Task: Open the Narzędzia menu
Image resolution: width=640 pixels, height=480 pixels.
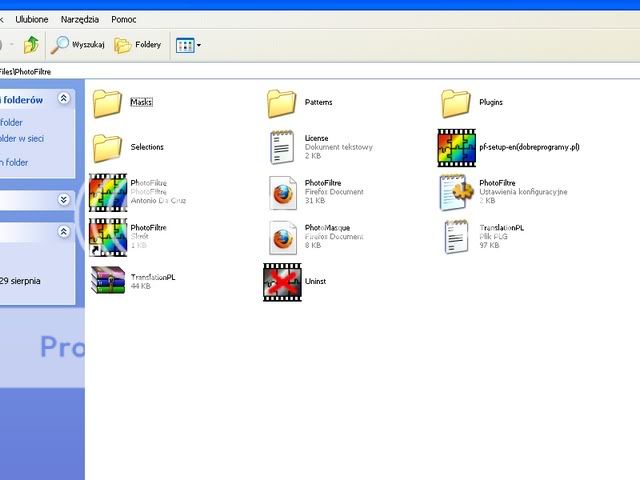Action: coord(80,19)
